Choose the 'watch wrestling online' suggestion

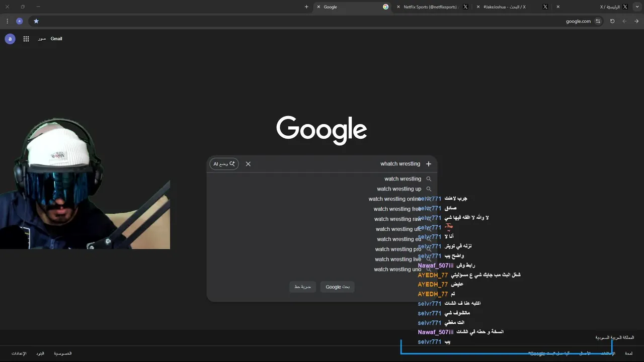click(x=322, y=199)
